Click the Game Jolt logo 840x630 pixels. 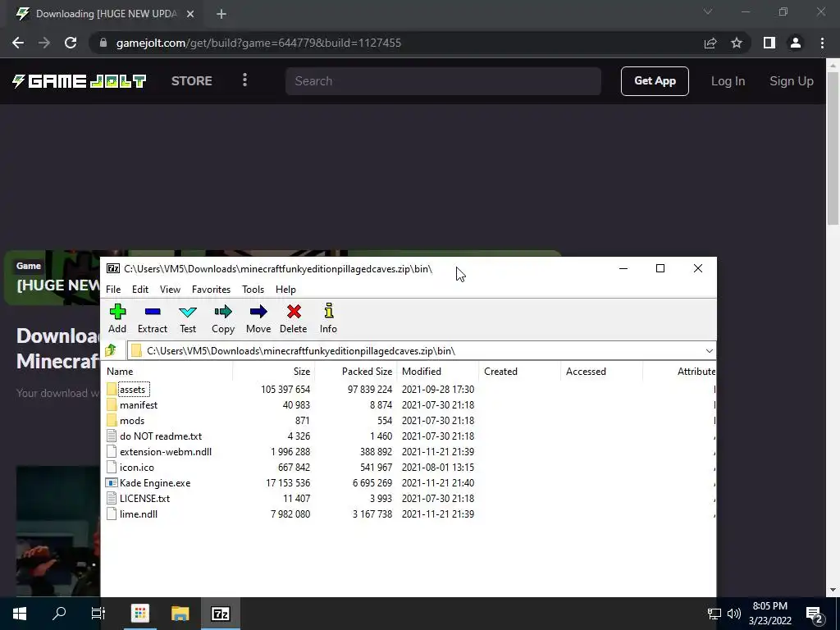click(x=80, y=81)
